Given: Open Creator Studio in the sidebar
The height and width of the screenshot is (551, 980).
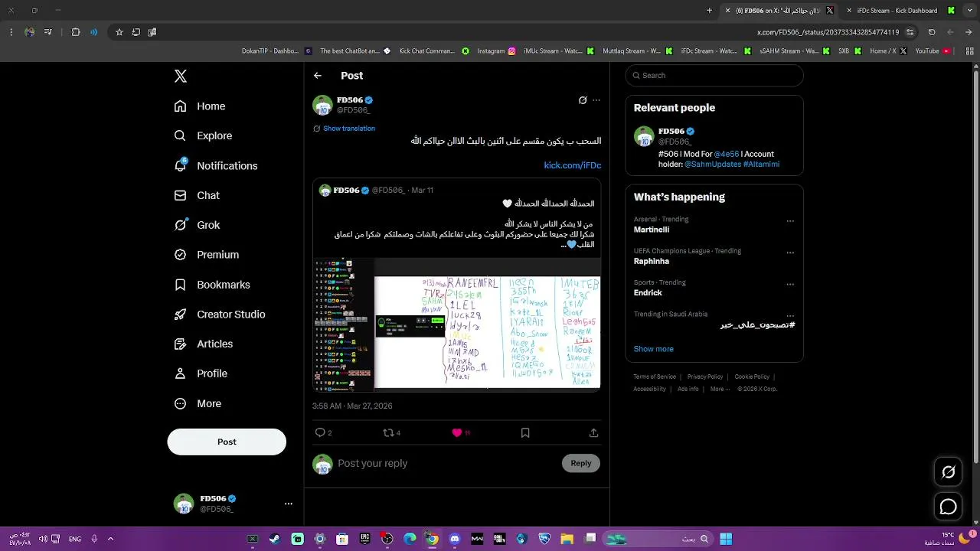Looking at the screenshot, I should pyautogui.click(x=220, y=315).
